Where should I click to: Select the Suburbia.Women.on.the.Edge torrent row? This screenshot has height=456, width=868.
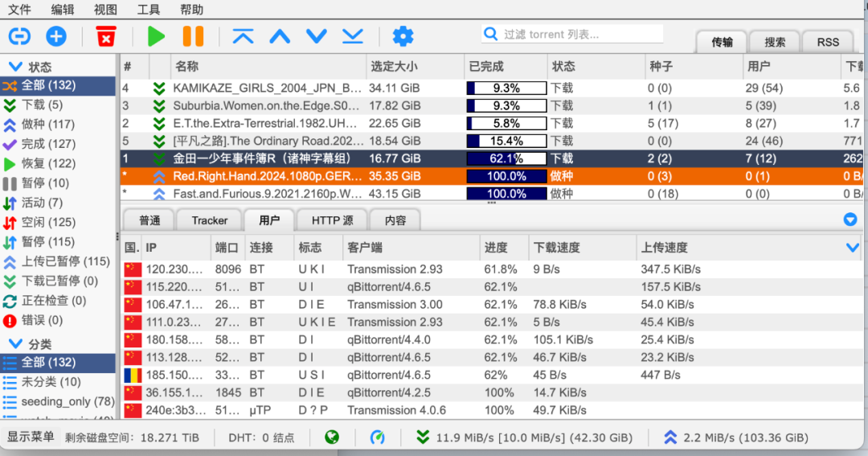tap(492, 106)
